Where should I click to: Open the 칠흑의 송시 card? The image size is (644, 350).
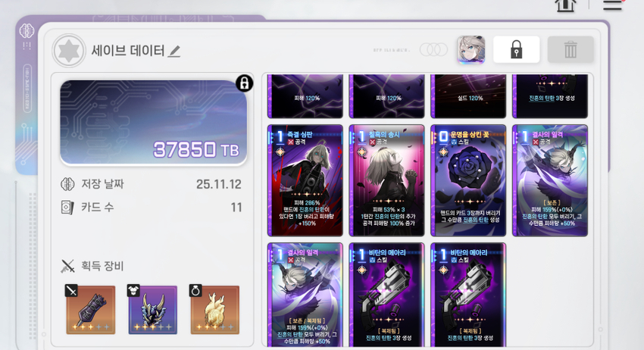click(x=386, y=181)
